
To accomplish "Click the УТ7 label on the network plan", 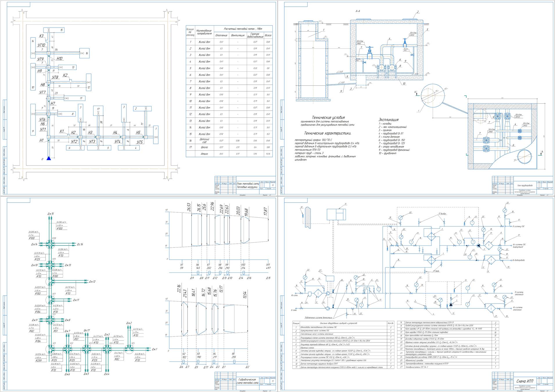I will pos(42,92).
